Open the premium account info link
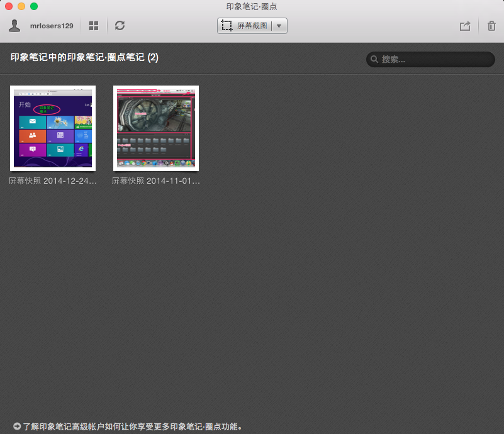The image size is (504, 434). (132, 426)
